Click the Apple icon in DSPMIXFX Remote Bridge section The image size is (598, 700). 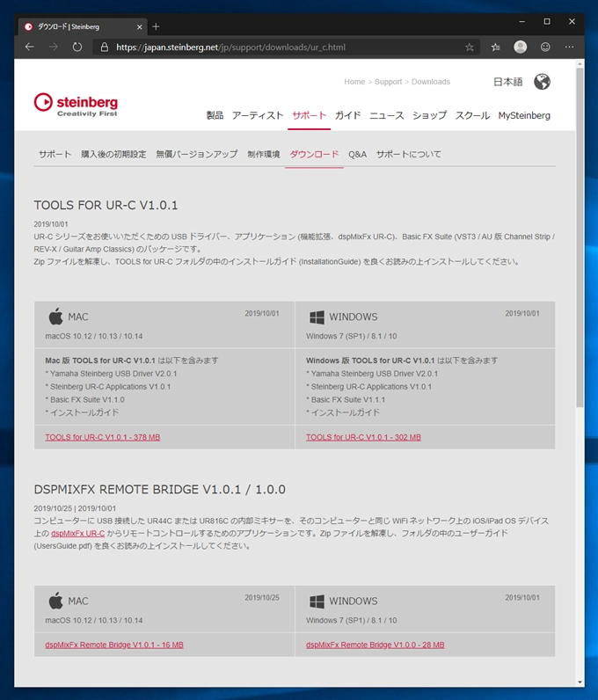(x=55, y=601)
